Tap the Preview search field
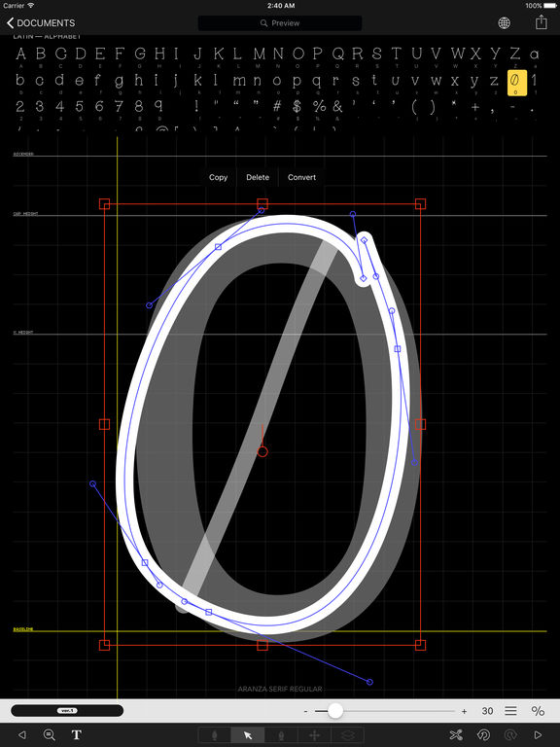 pyautogui.click(x=280, y=23)
